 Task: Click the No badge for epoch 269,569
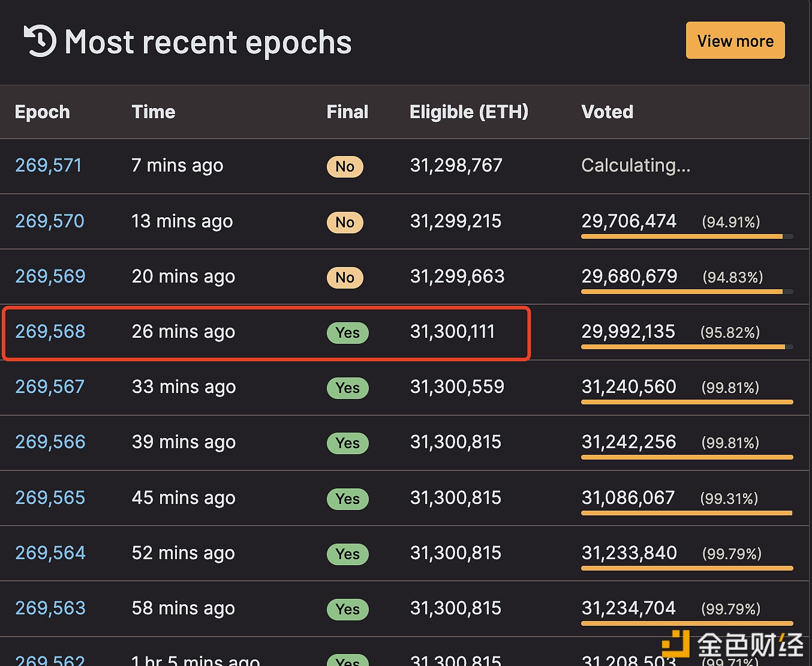point(345,278)
